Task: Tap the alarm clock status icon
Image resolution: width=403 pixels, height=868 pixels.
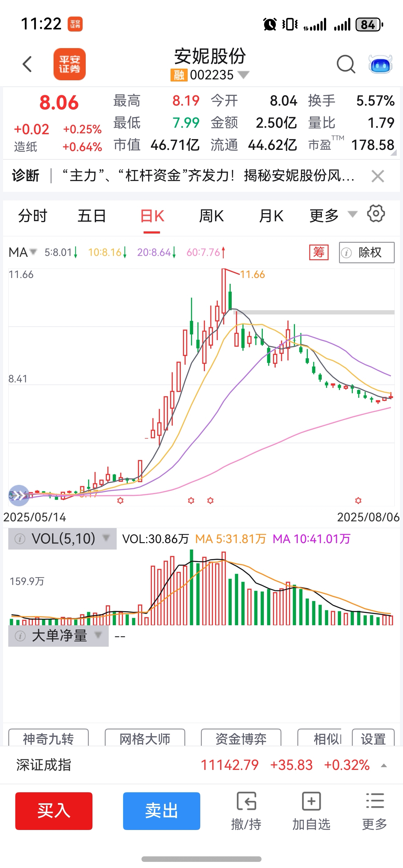Action: coord(270,24)
